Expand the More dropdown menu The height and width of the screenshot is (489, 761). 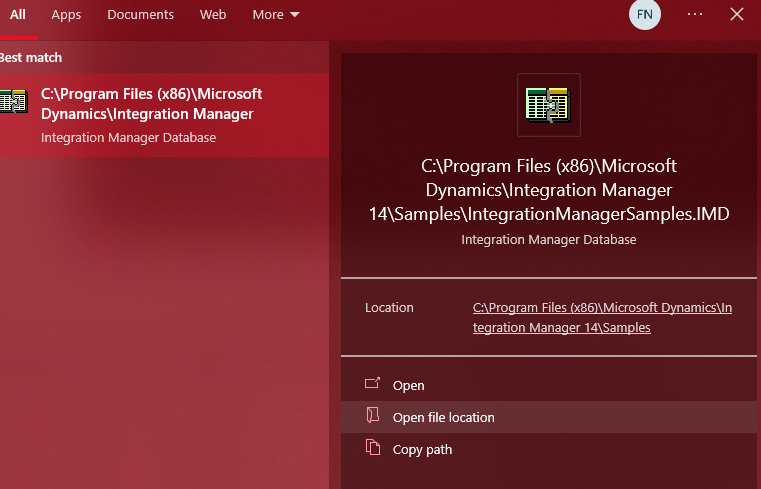pos(276,15)
